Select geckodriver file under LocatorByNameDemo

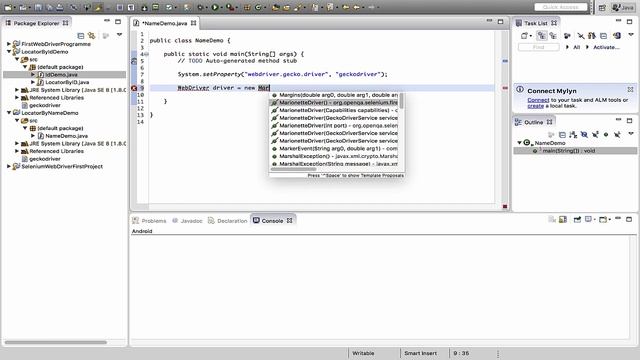coord(45,159)
